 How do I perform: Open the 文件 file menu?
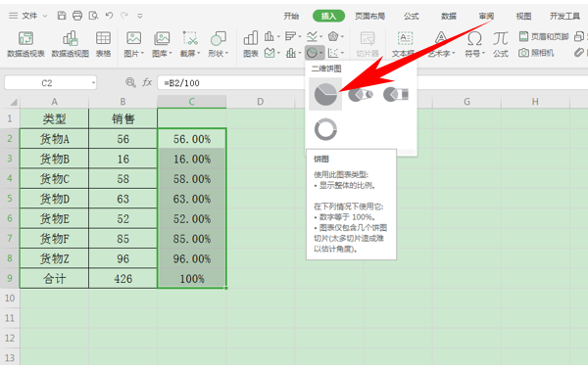28,16
